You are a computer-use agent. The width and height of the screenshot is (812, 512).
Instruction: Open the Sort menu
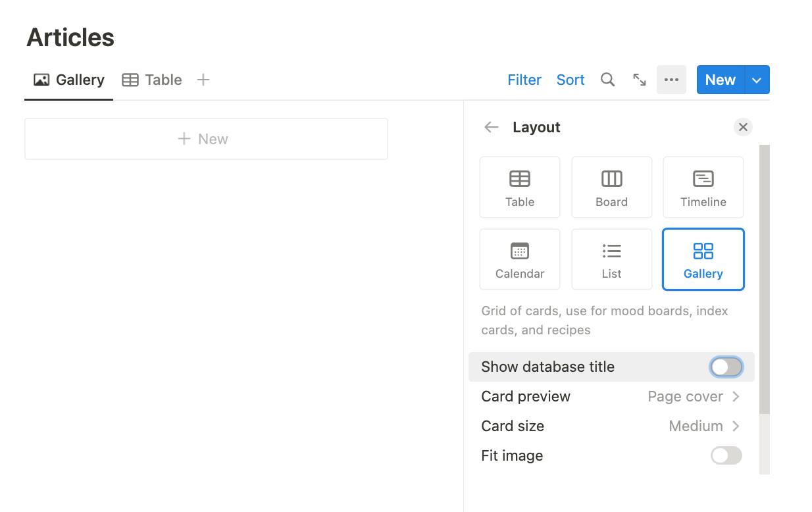pos(571,80)
